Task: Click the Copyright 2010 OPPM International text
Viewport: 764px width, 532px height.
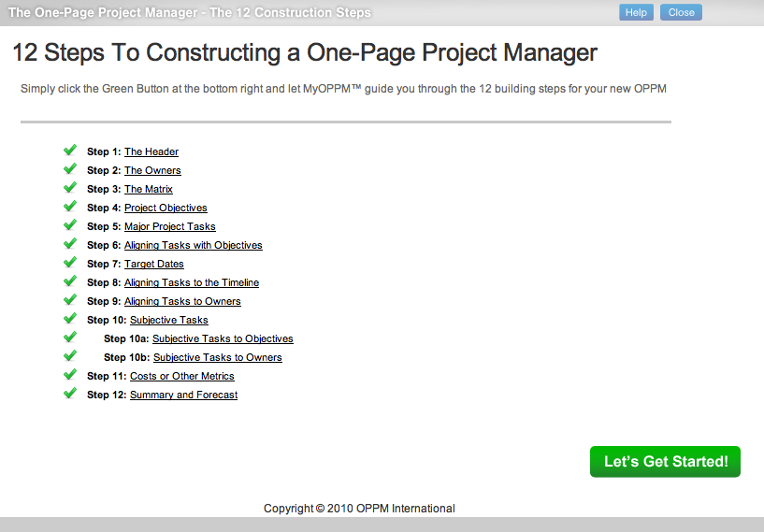Action: [359, 508]
